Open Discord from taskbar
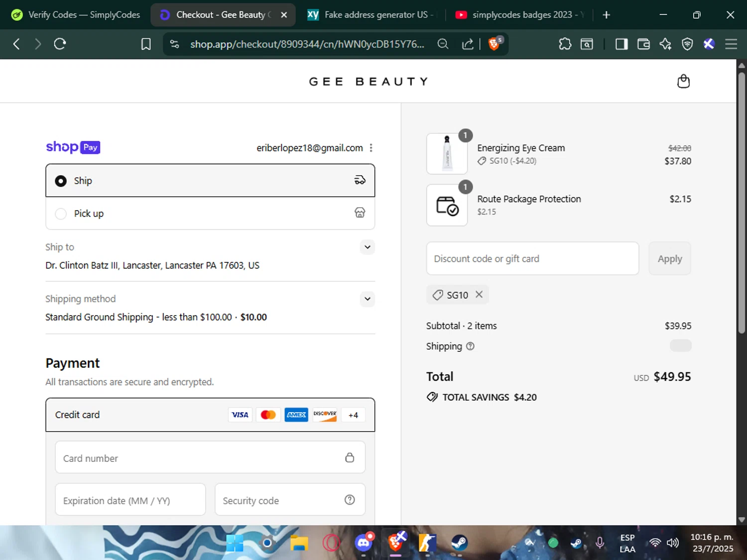Image resolution: width=747 pixels, height=560 pixels. pyautogui.click(x=364, y=543)
